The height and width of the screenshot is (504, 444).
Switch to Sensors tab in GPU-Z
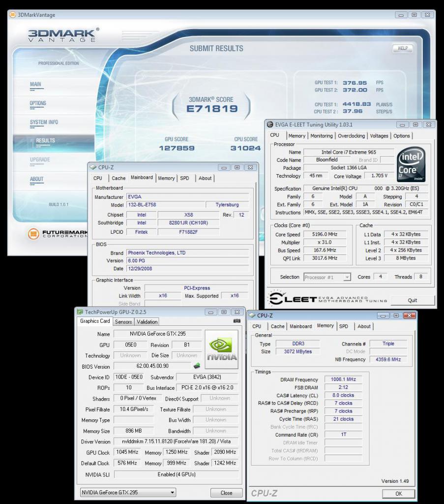click(x=123, y=322)
